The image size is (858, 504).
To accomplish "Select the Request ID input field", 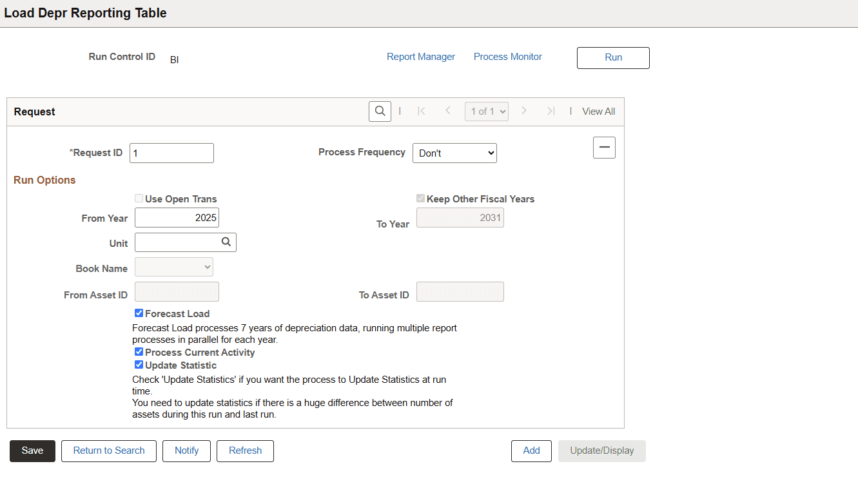I will 171,153.
